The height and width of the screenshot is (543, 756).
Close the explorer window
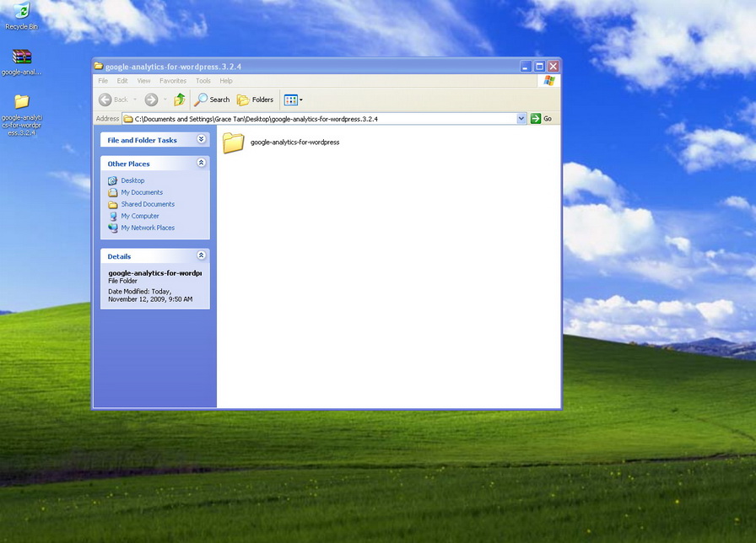(x=553, y=66)
